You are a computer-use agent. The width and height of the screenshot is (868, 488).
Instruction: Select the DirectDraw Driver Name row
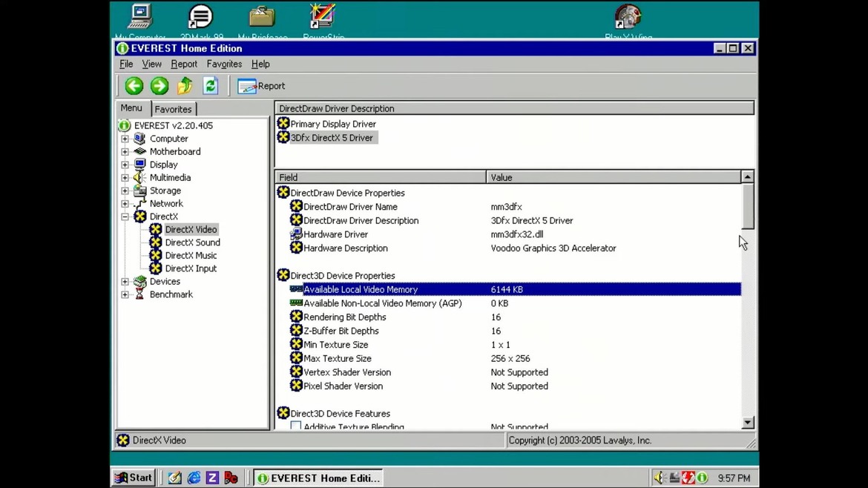pyautogui.click(x=508, y=207)
